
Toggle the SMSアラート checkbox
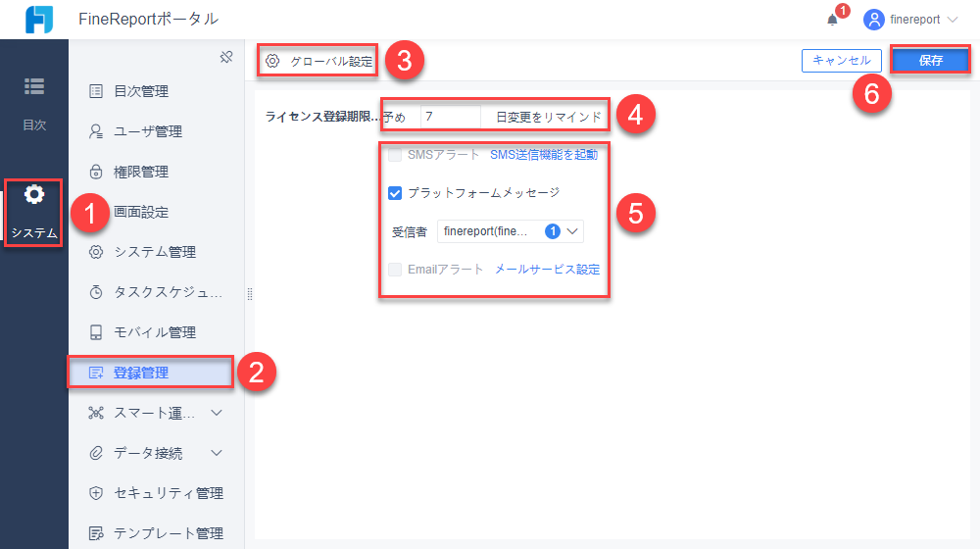click(x=394, y=155)
